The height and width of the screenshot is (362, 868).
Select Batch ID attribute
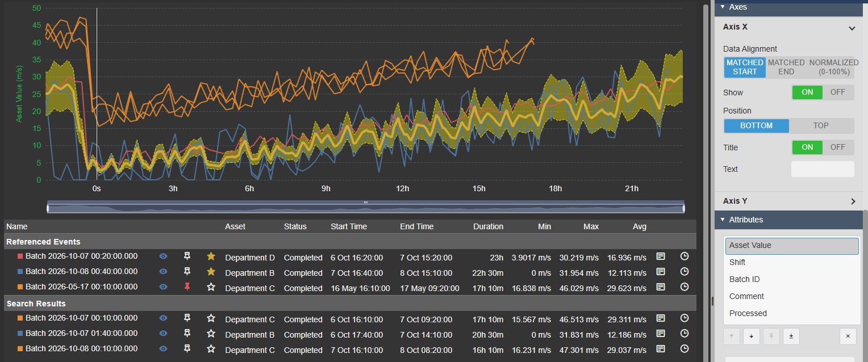791,279
